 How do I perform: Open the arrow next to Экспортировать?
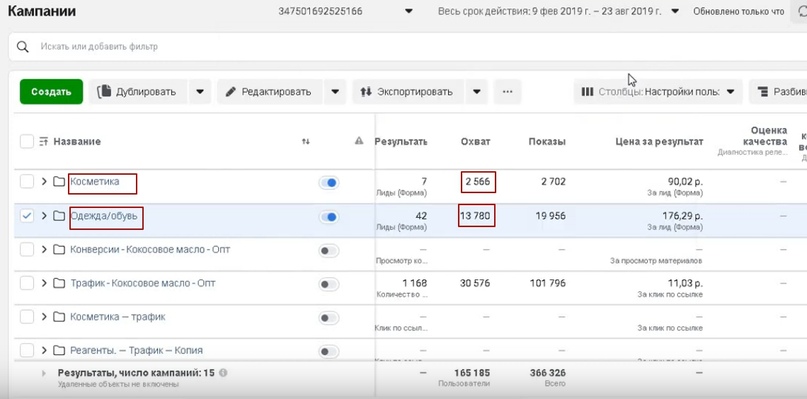477,92
